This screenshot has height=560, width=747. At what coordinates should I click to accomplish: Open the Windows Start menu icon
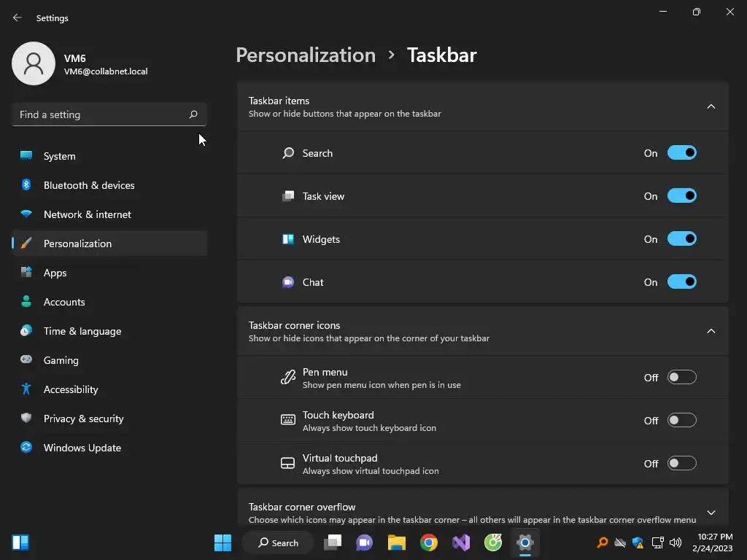[222, 542]
